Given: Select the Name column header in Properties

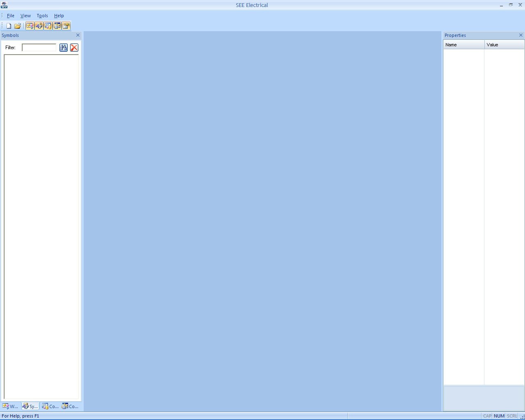Looking at the screenshot, I should pos(464,45).
